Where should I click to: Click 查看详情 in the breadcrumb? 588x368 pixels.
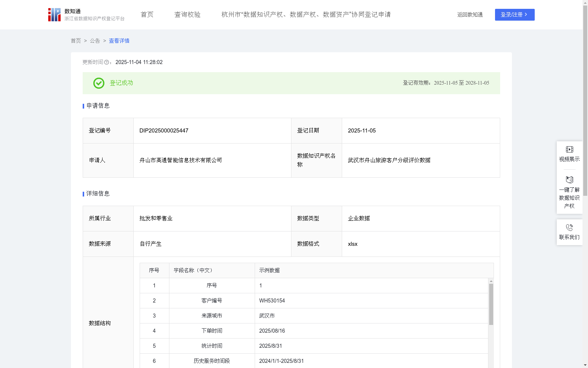[x=119, y=41]
